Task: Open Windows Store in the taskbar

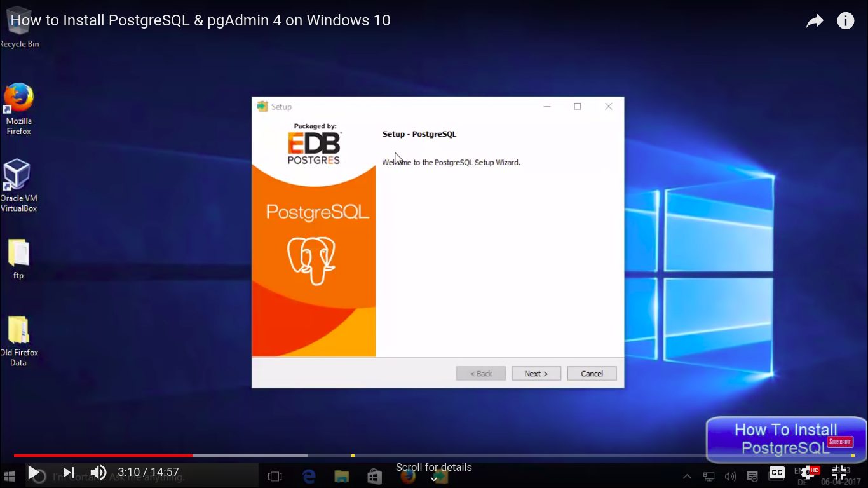Action: coord(374,476)
